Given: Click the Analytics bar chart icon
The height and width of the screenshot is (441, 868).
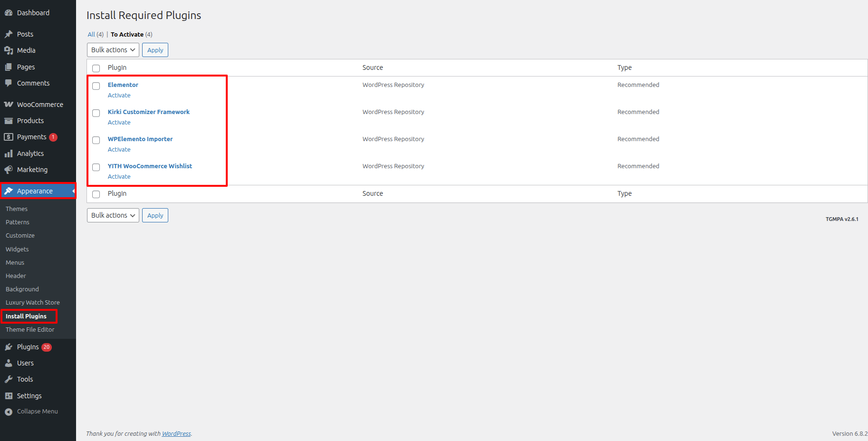Looking at the screenshot, I should pos(9,153).
